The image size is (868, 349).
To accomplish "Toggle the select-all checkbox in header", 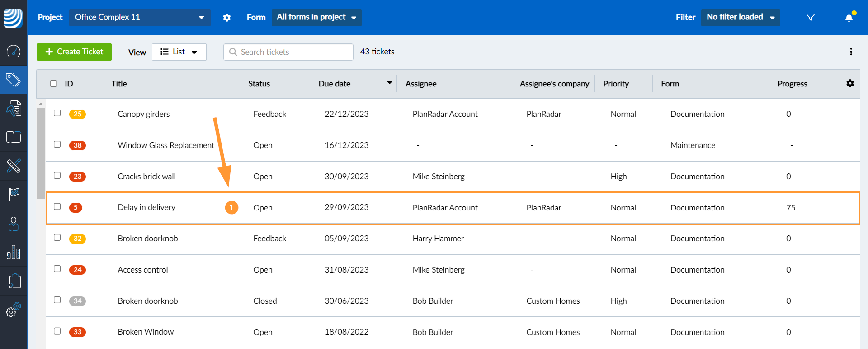I will (53, 84).
